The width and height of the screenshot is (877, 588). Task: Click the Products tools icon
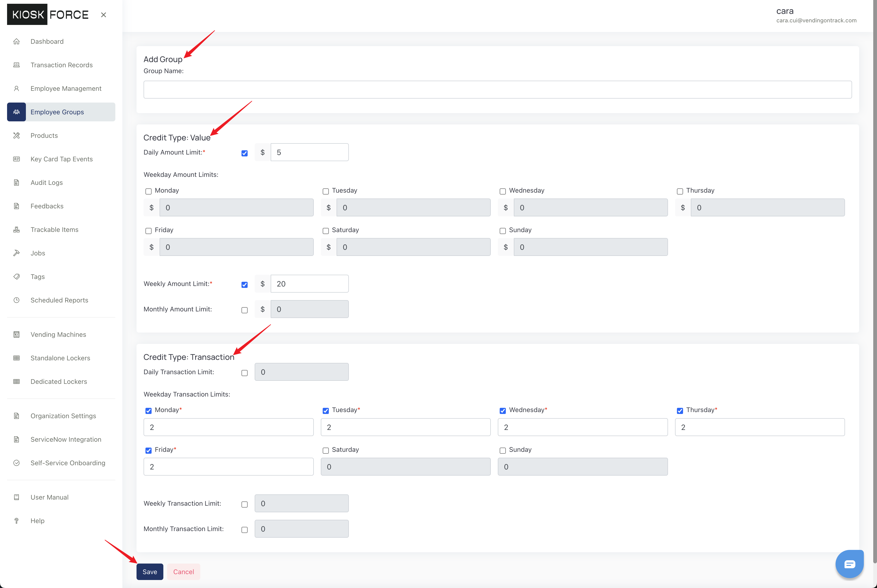16,135
